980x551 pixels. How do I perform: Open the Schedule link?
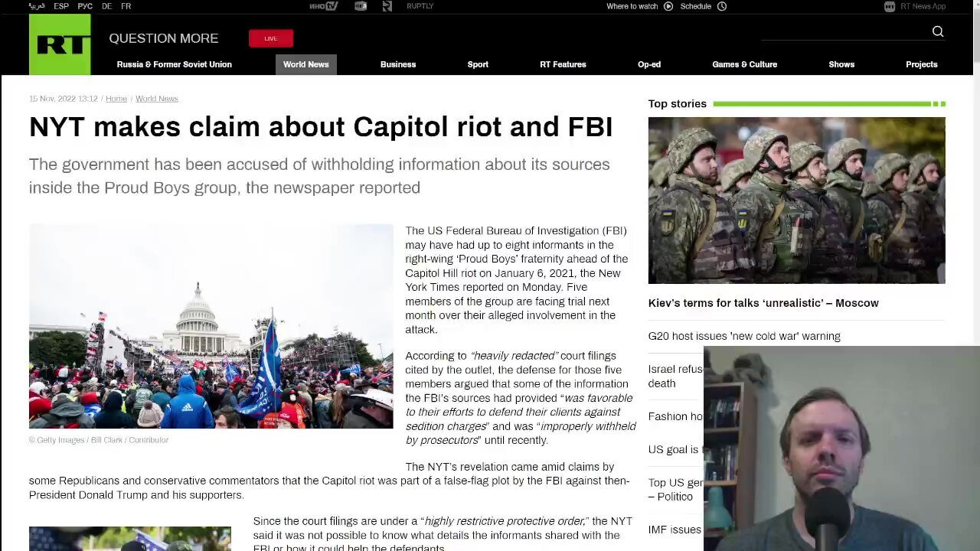(696, 6)
